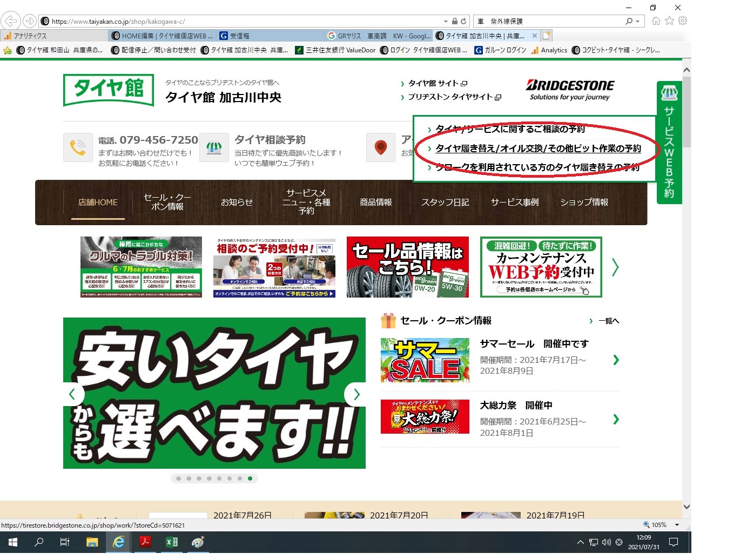Open Windows taskbar search
747x560 pixels.
39,542
